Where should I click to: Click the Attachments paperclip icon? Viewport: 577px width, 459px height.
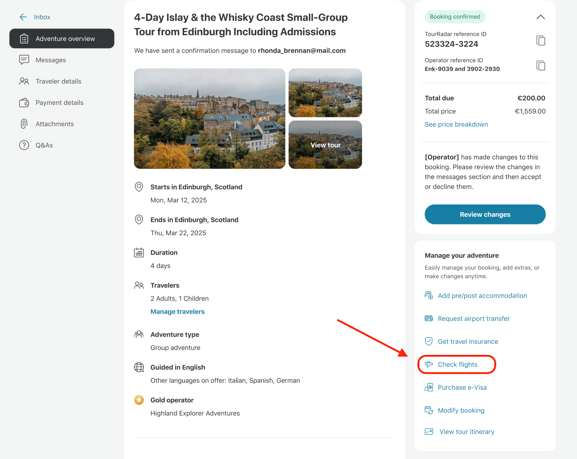coord(24,124)
